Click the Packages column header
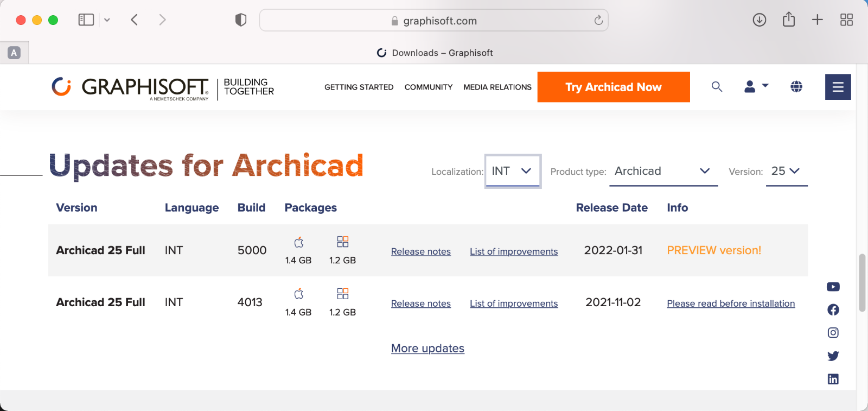This screenshot has width=868, height=411. pos(311,207)
